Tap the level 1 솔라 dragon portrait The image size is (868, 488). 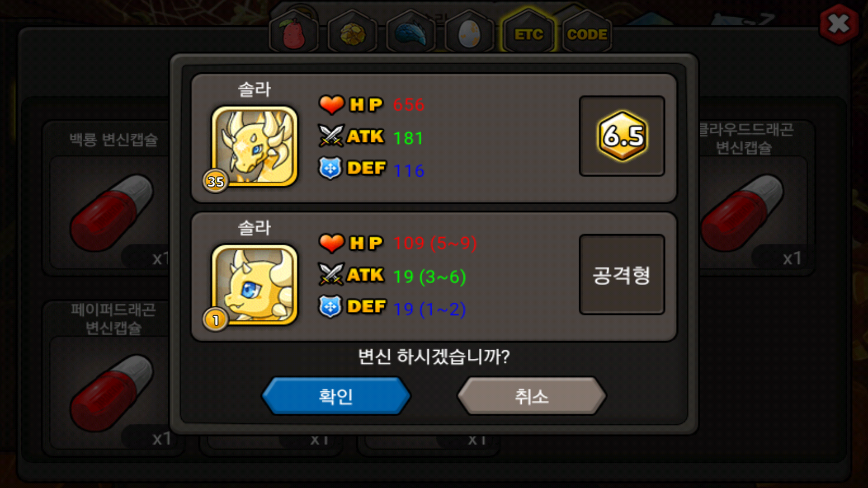[x=255, y=285]
